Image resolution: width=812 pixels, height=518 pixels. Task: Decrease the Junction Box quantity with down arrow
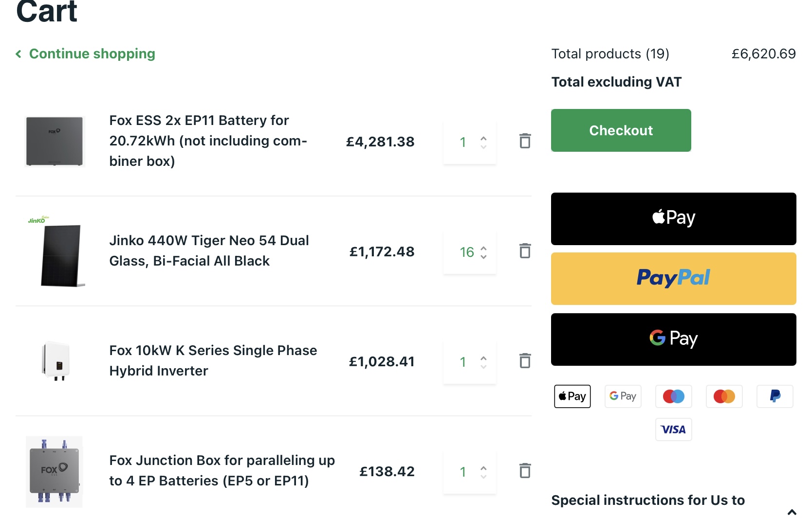[483, 476]
